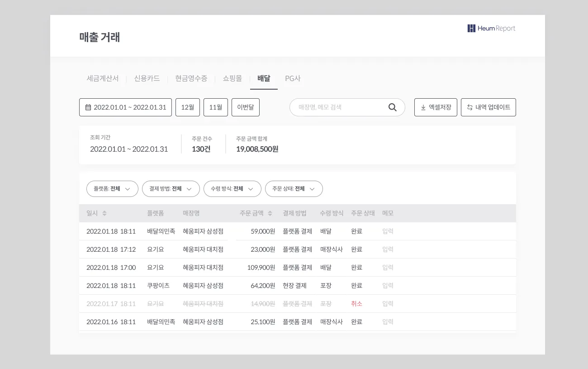Click the 내역 업데이트 button
Image resolution: width=588 pixels, height=369 pixels.
[488, 107]
